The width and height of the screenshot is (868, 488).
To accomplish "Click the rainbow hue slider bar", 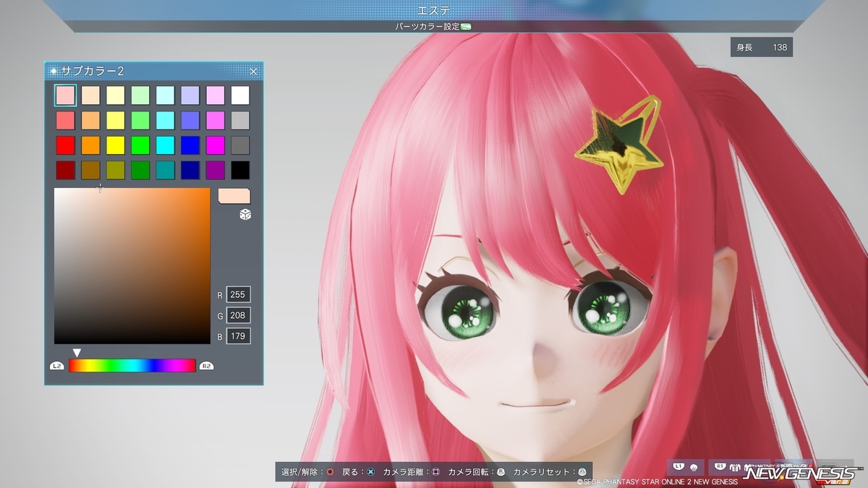I will coord(132,366).
